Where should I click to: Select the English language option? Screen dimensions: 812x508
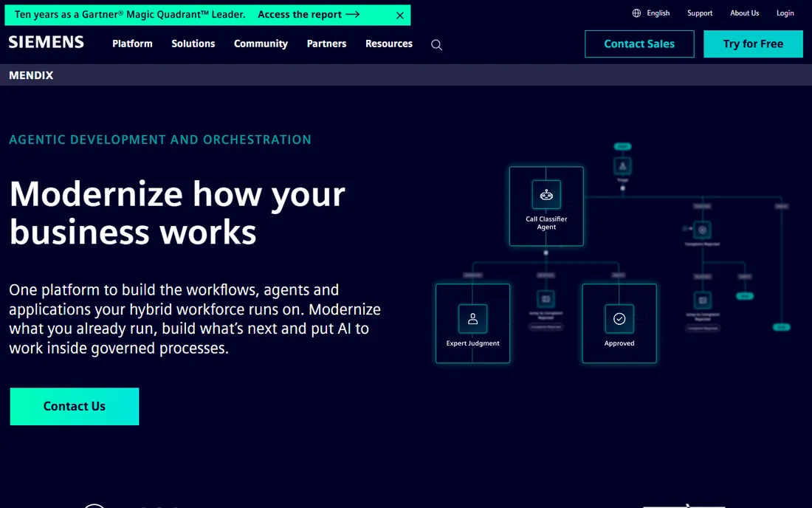tap(658, 13)
